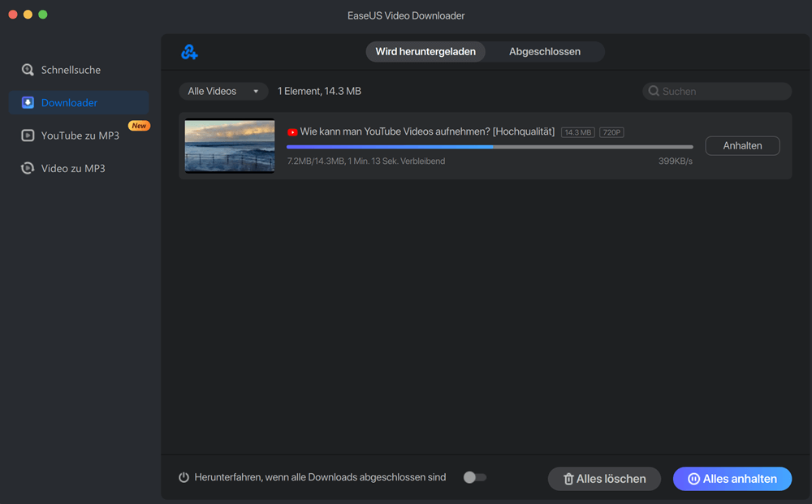Open the Alle Videos dropdown
Image resolution: width=812 pixels, height=504 pixels.
(x=223, y=92)
